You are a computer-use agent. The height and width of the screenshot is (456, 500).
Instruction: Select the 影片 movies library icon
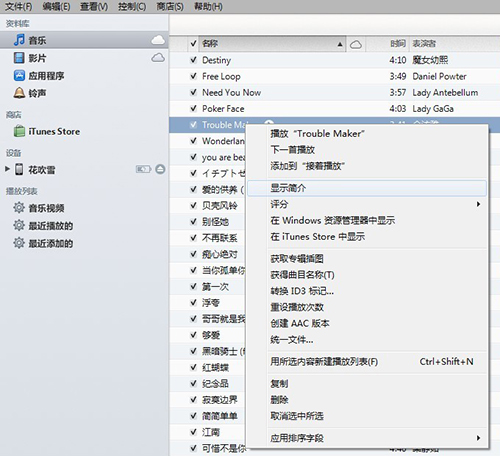tap(19, 58)
